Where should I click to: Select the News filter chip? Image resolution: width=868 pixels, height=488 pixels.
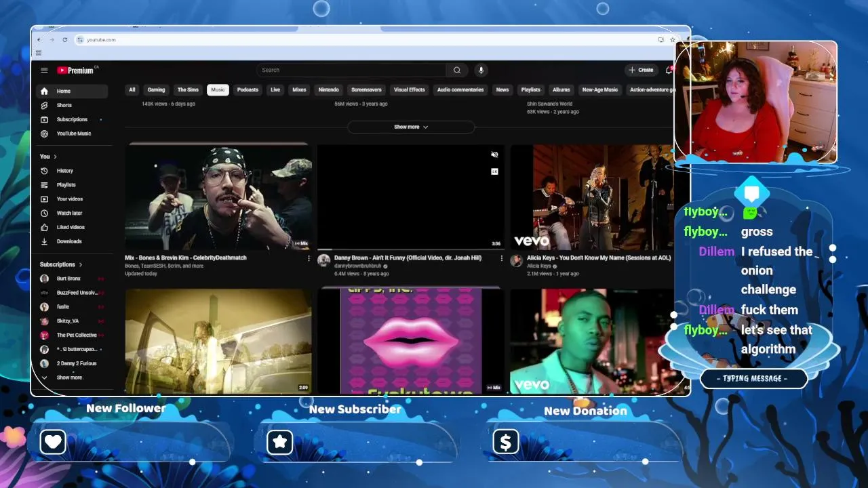[502, 89]
